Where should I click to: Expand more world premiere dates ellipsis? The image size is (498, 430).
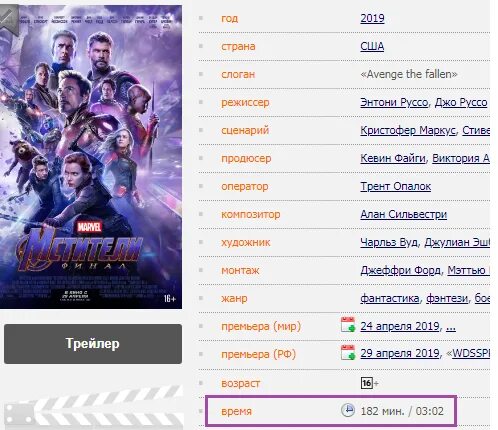click(x=451, y=326)
